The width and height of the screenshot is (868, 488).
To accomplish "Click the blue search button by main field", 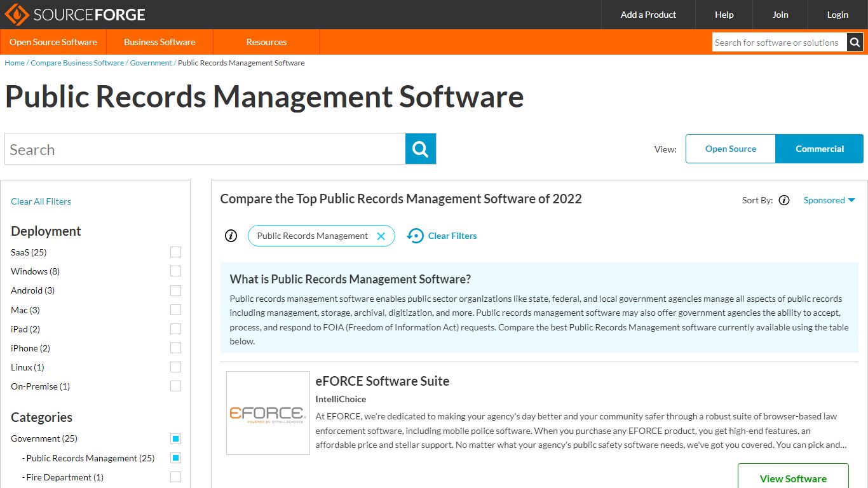I will (421, 149).
